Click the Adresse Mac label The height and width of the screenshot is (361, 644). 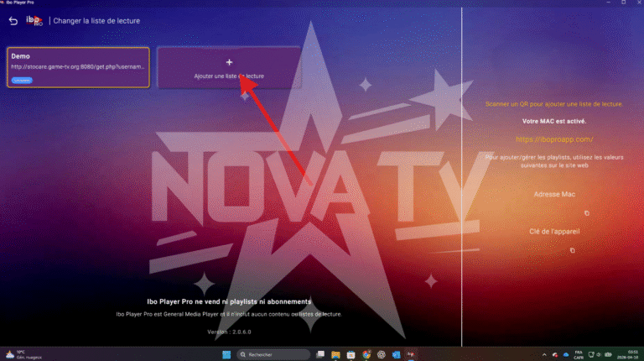553,194
